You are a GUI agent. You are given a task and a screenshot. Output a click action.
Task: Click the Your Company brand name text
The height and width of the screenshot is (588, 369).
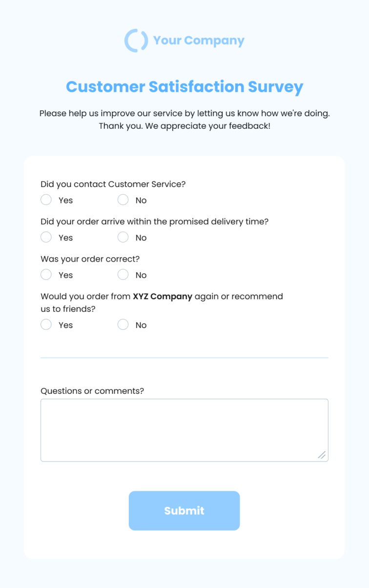coord(199,41)
